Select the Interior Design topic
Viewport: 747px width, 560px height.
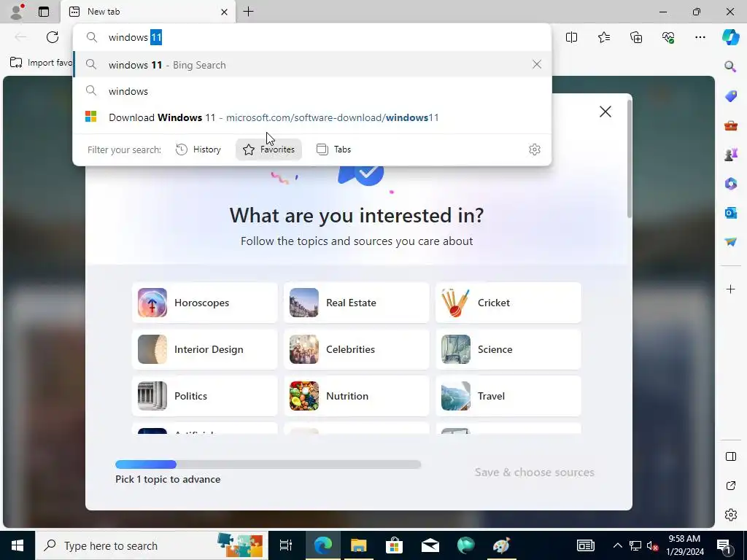205,349
